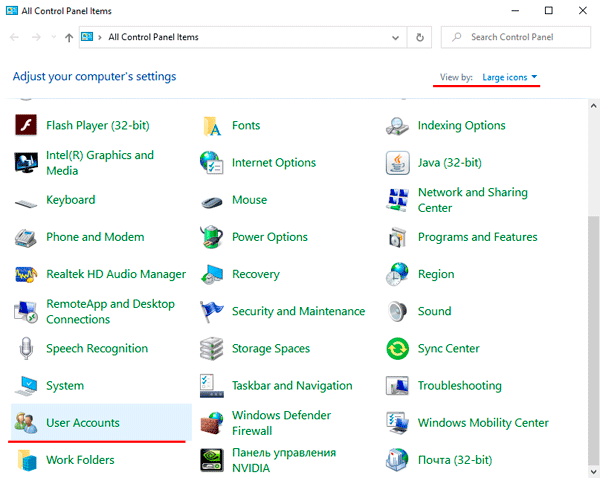Click the Intel(R) Graphics and Media icon
This screenshot has height=478, width=600.
[26, 163]
